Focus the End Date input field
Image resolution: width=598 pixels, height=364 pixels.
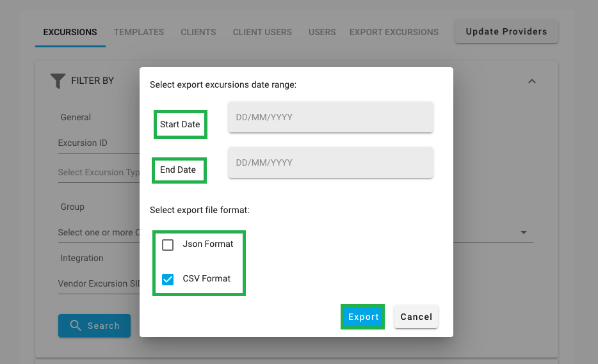[330, 162]
